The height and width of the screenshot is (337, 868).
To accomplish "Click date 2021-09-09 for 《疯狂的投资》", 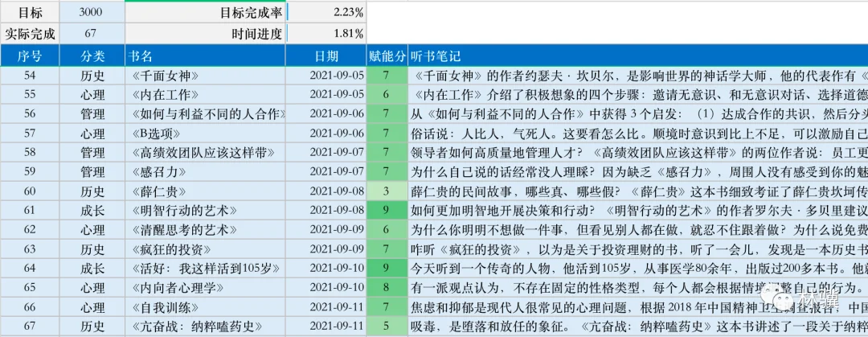I will pos(337,249).
